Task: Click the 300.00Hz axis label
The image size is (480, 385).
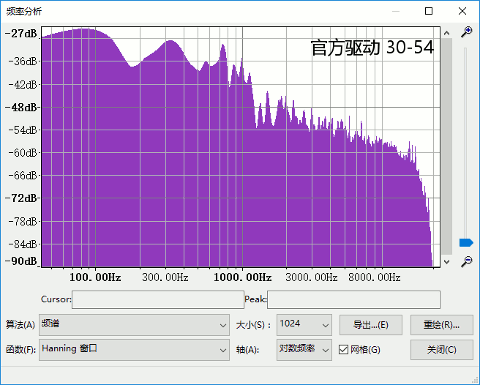Action: (165, 277)
